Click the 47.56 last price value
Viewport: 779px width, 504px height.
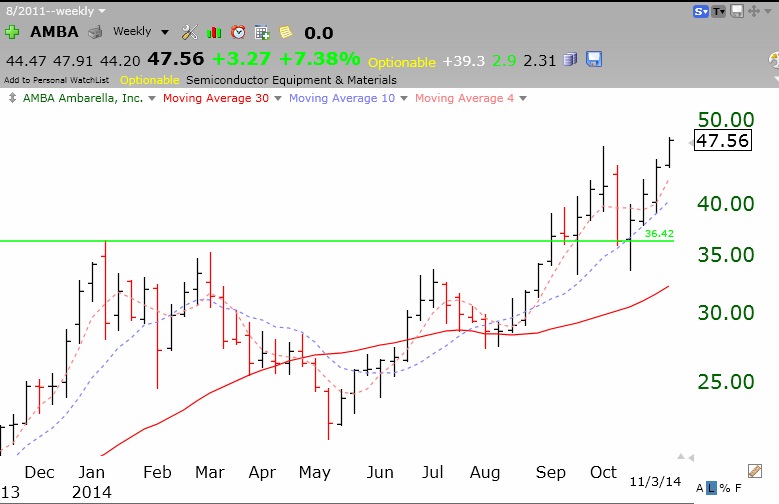175,59
